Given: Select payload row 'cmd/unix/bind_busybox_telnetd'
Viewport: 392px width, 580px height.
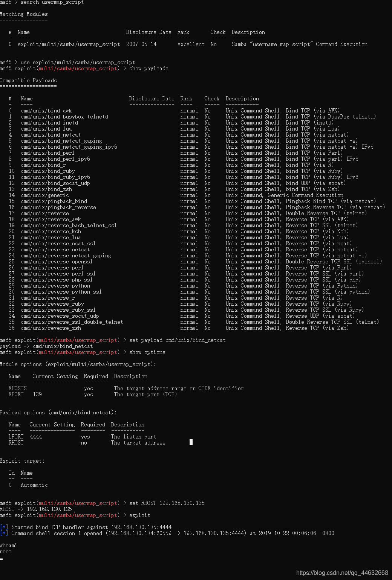Looking at the screenshot, I should pos(192,117).
